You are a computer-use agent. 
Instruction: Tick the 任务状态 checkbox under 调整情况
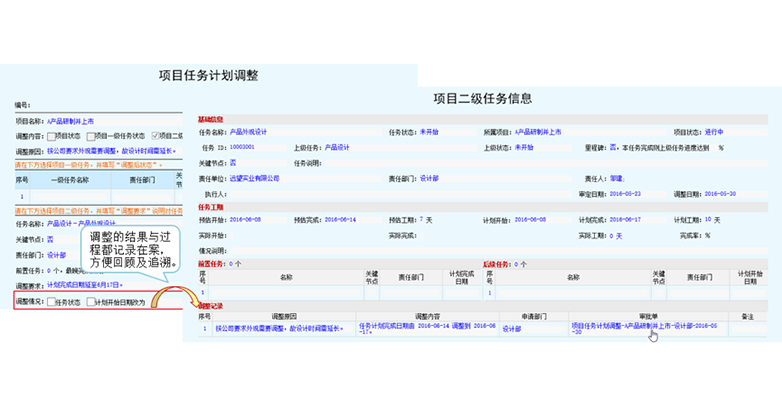[x=51, y=301]
